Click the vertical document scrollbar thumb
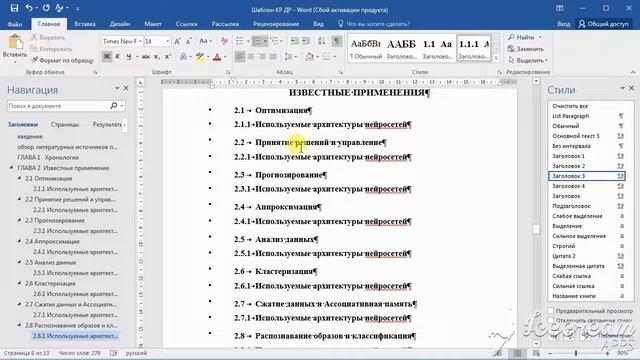Screen dimensions: 640x360 [x=536, y=229]
